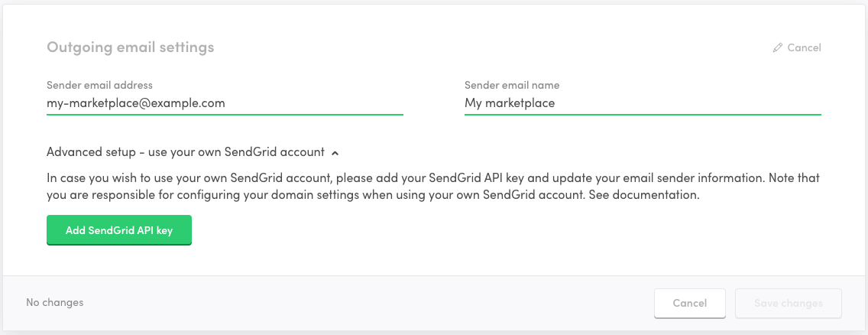The image size is (868, 335).
Task: Focus the Sender email name field
Action: (642, 102)
